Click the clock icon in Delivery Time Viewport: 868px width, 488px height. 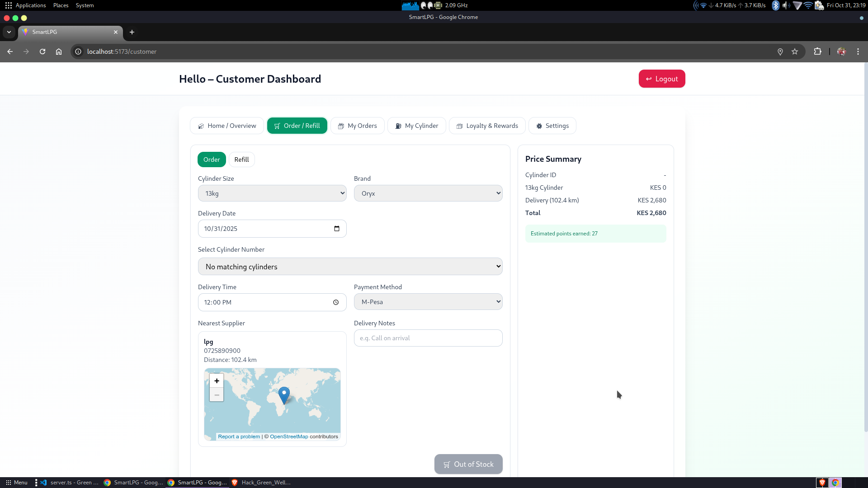(x=336, y=302)
